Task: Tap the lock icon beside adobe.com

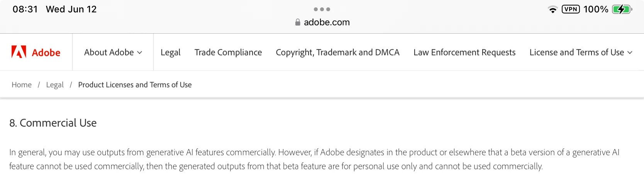Action: coord(298,22)
